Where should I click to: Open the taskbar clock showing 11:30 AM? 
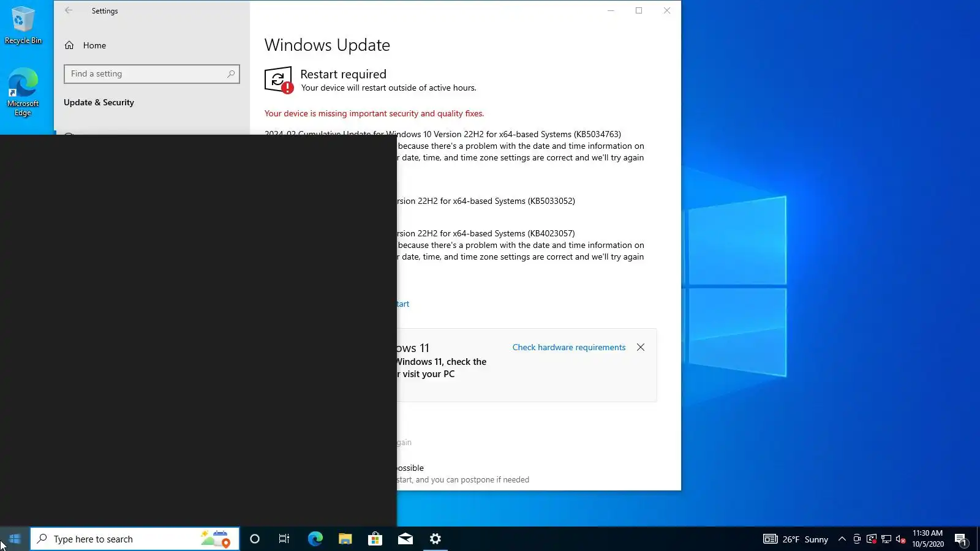[x=928, y=539]
